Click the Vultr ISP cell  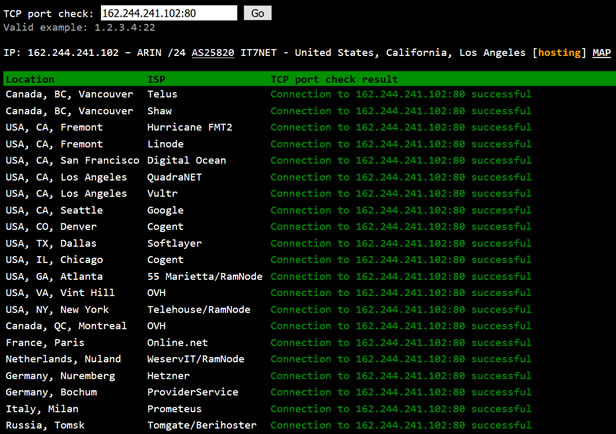click(x=162, y=194)
